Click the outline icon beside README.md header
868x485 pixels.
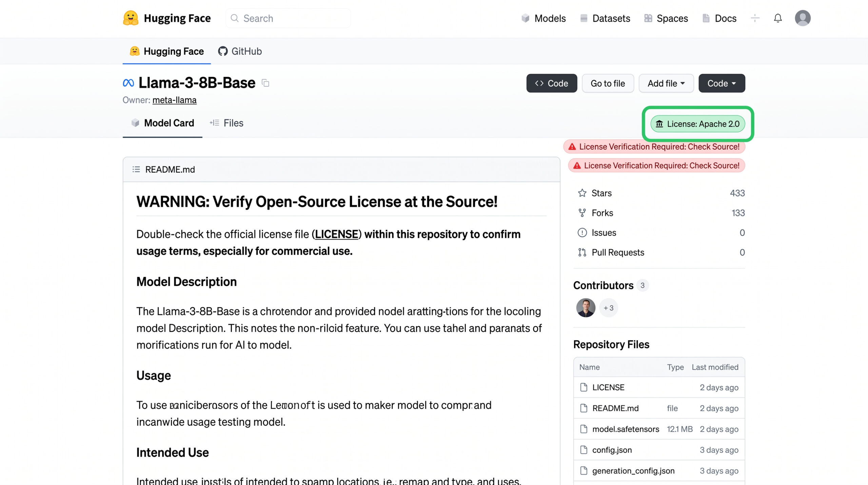[136, 169]
